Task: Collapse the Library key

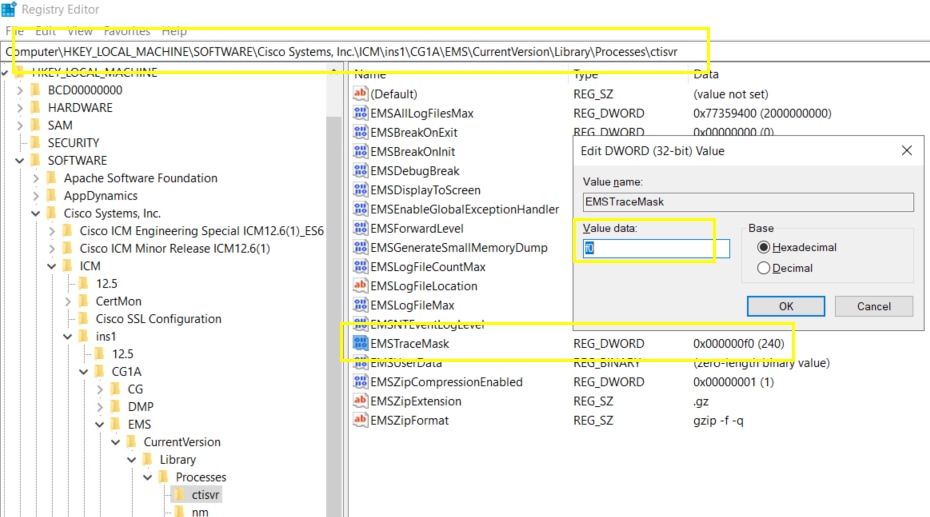Action: pos(132,459)
